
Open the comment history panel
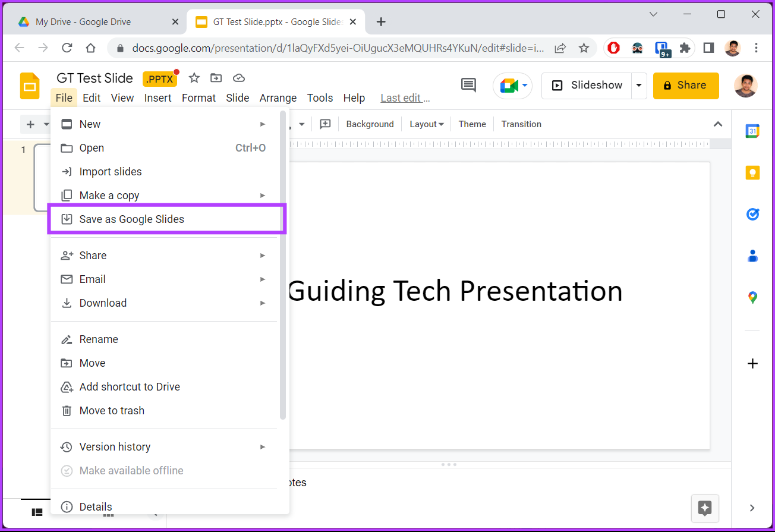click(x=468, y=85)
